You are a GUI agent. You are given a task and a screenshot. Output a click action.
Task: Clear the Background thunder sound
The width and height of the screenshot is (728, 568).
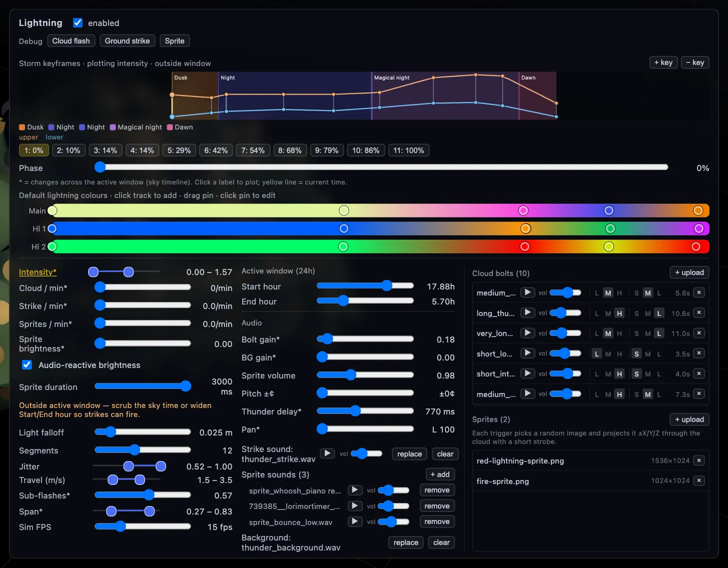441,542
